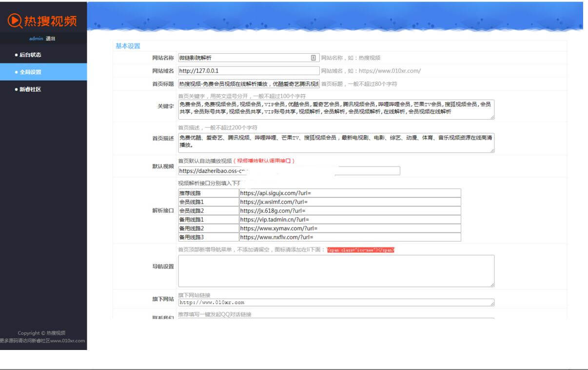Click the resize handle of 导航设置 textarea
Viewport: 588px width, 370px height.
[492, 284]
